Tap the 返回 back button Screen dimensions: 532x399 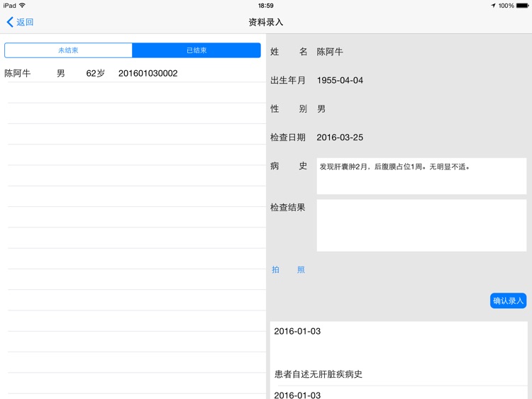pos(20,22)
